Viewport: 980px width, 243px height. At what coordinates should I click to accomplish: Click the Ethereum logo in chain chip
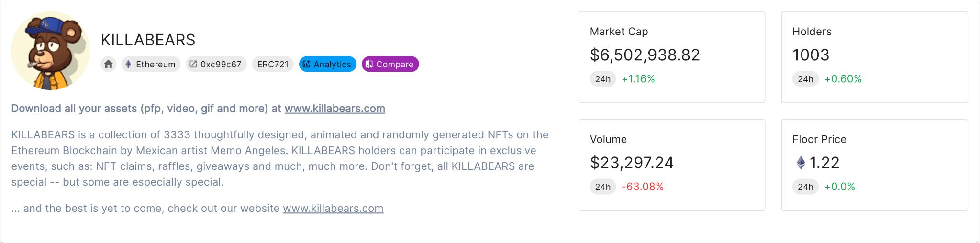click(x=128, y=64)
